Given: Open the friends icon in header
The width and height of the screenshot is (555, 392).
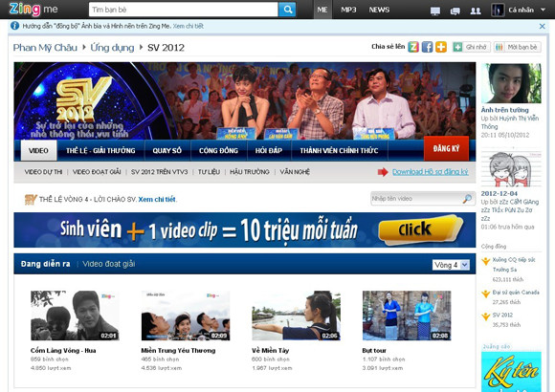Looking at the screenshot, I should (476, 11).
